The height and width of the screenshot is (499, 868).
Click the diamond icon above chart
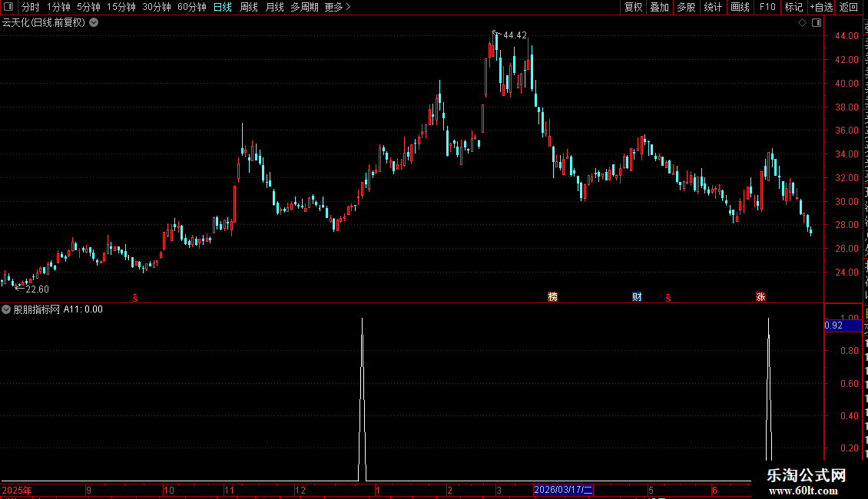pyautogui.click(x=802, y=23)
